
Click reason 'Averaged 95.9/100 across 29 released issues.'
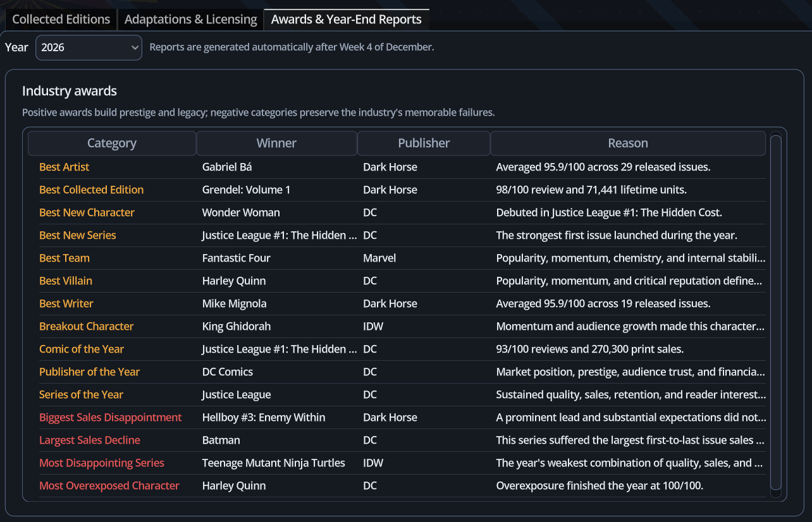(603, 167)
